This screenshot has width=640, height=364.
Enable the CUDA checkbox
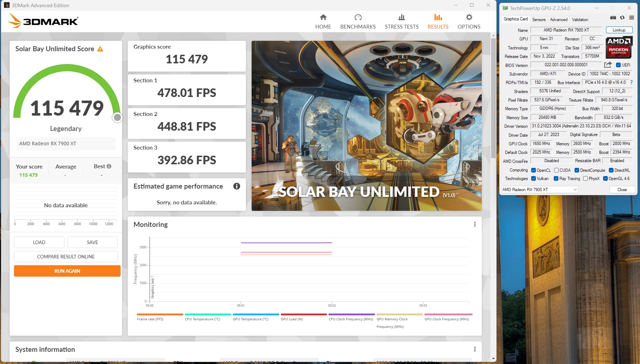point(557,170)
